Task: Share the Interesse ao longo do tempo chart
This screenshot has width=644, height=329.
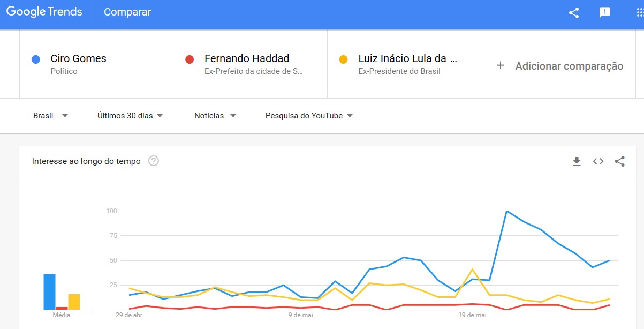Action: tap(619, 161)
